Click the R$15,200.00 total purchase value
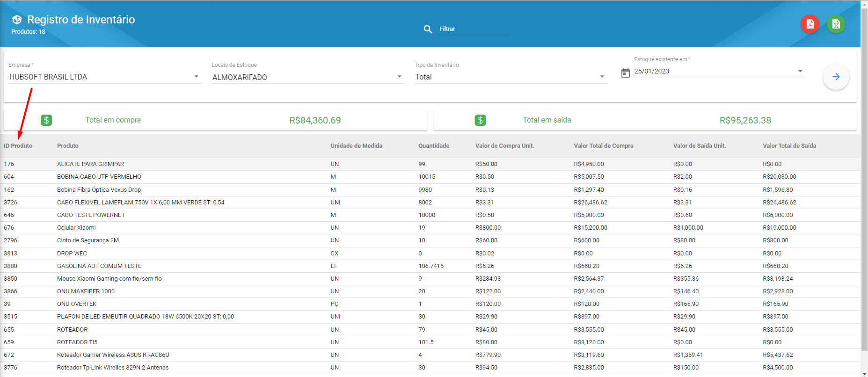The width and height of the screenshot is (868, 377). point(591,228)
